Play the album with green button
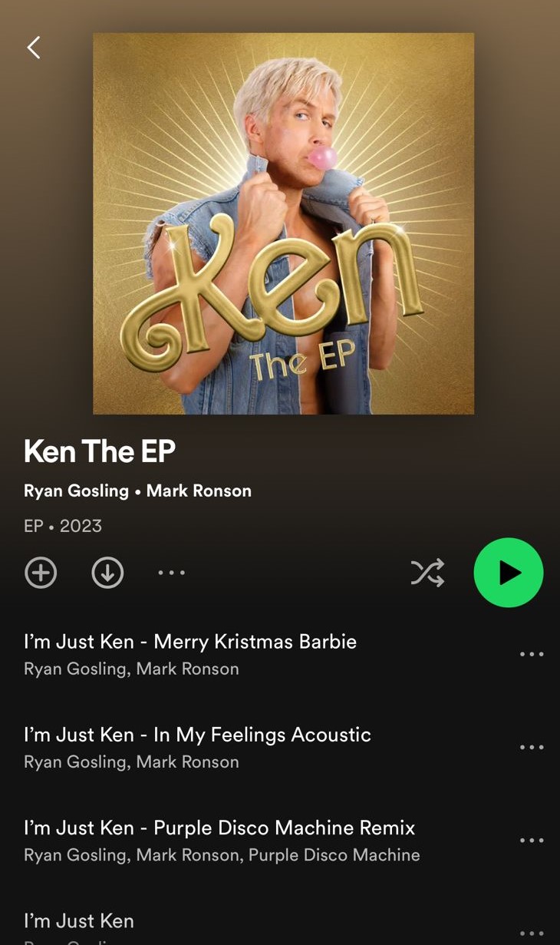This screenshot has height=945, width=560. coord(509,573)
